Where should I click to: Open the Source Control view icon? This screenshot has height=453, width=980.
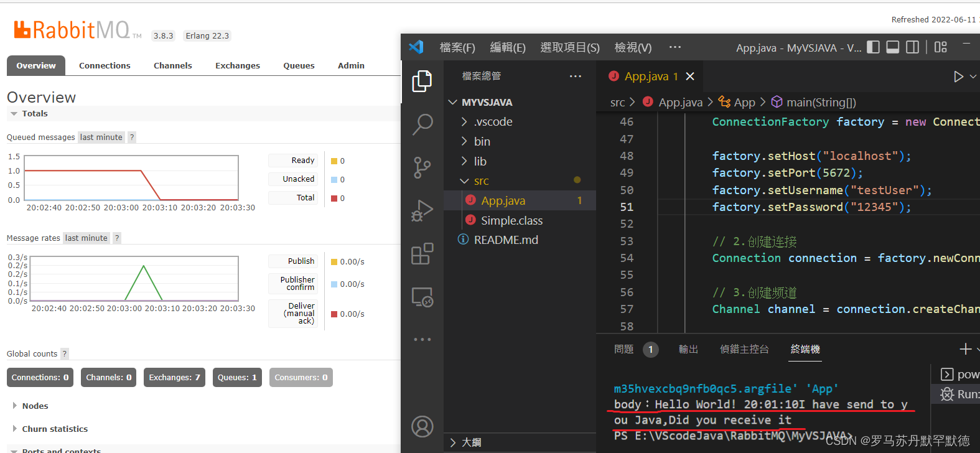[422, 168]
